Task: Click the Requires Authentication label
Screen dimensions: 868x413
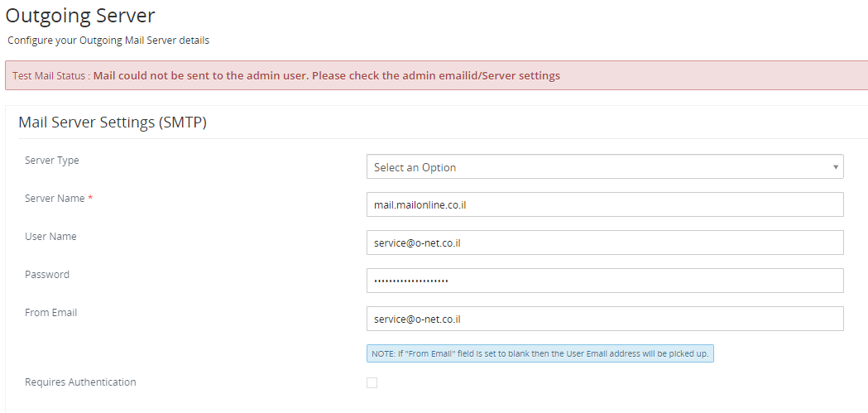Action: [x=80, y=382]
